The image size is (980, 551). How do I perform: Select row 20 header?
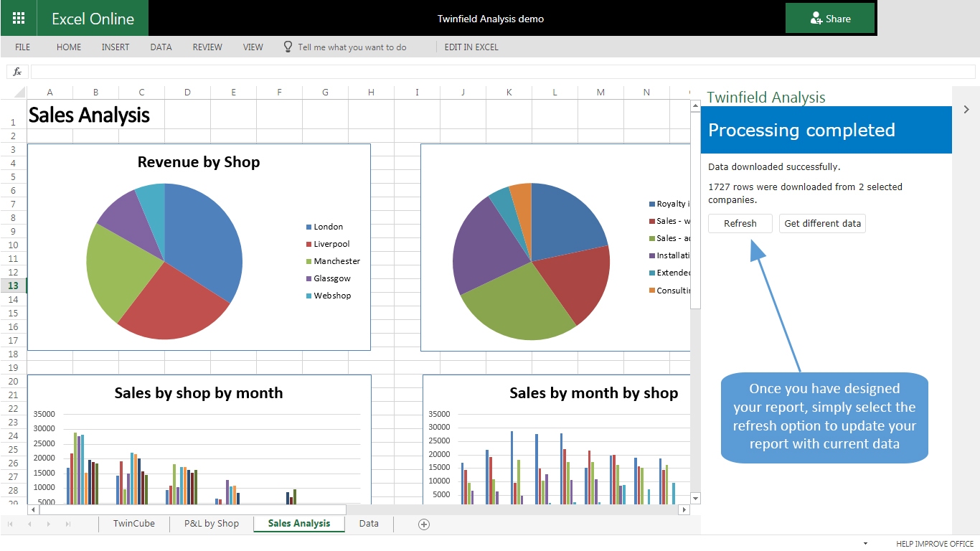click(13, 381)
